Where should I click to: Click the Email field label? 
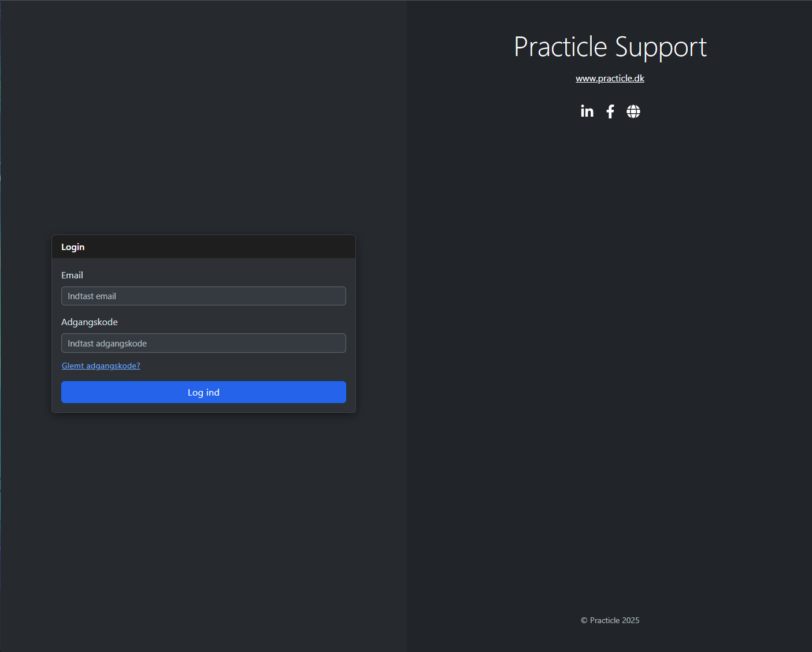(x=72, y=275)
